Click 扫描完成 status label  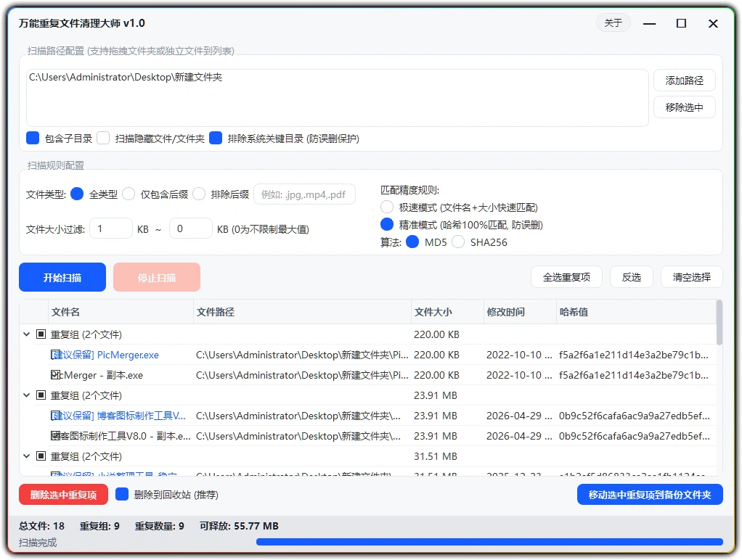coord(38,543)
